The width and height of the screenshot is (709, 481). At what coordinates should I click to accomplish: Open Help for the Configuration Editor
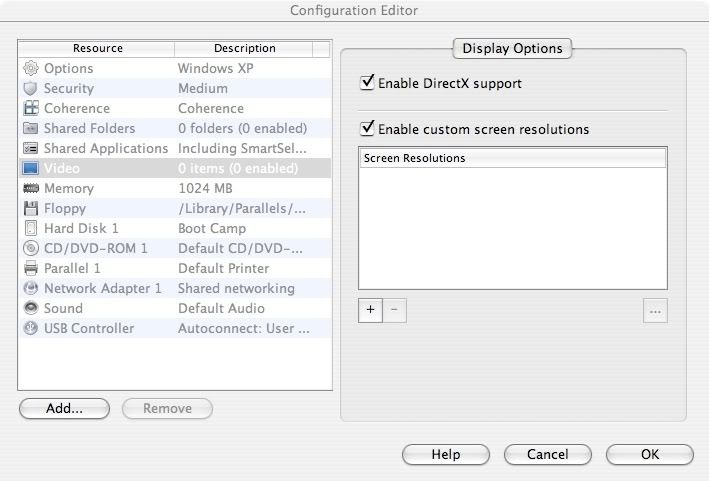[x=445, y=454]
